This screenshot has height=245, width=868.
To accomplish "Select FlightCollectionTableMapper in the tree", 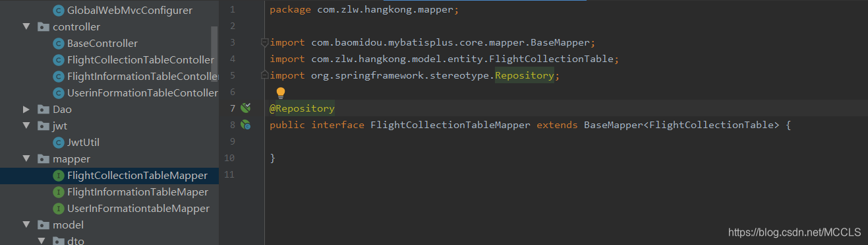I will (x=137, y=176).
